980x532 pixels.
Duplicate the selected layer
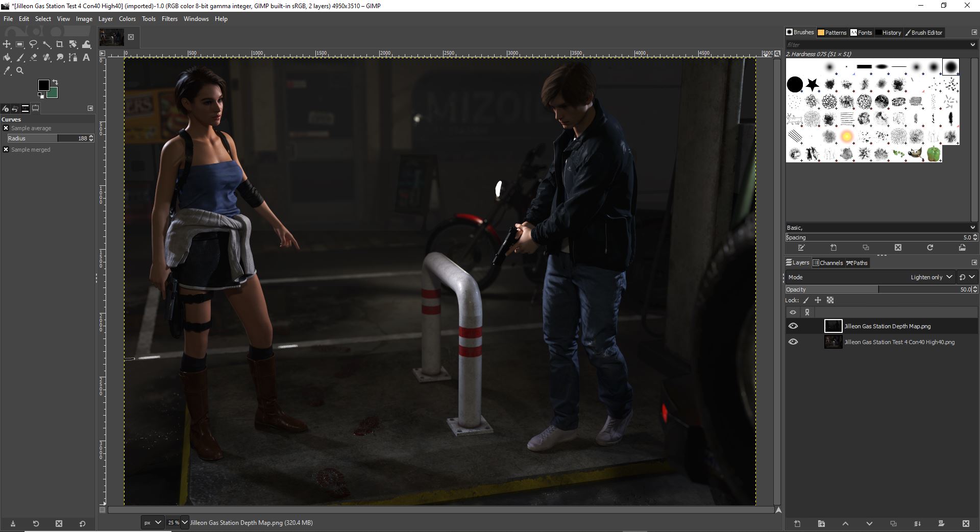tap(893, 524)
